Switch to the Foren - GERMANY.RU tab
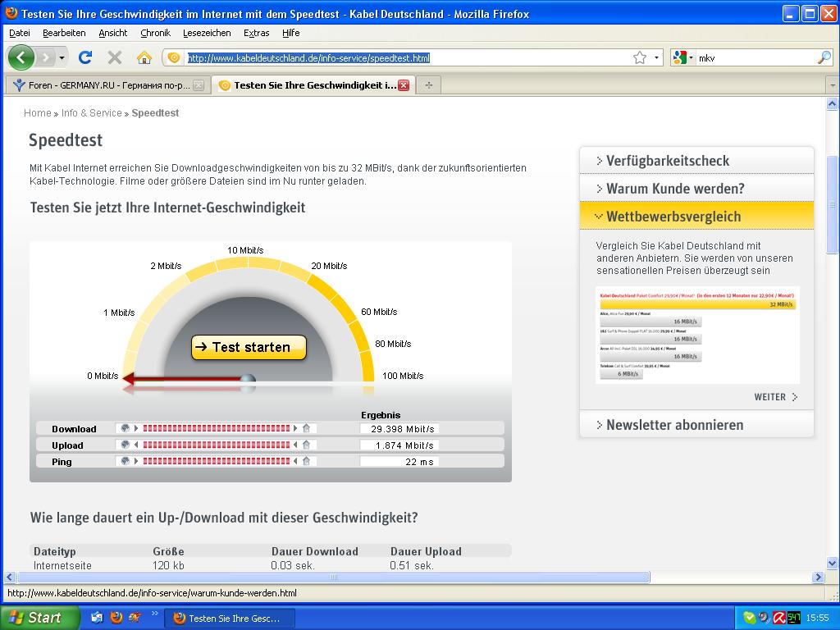 [107, 85]
